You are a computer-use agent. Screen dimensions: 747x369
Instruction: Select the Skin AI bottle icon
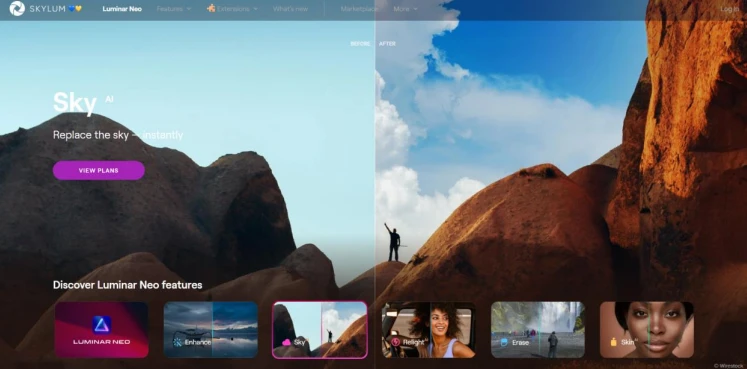(x=615, y=342)
